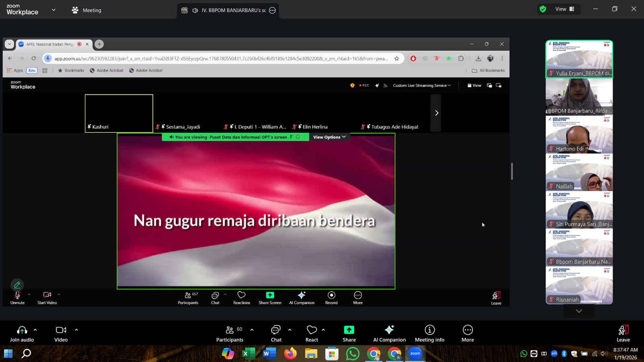This screenshot has height=362, width=644.
Task: Click Join audio headphone button
Action: (22, 334)
